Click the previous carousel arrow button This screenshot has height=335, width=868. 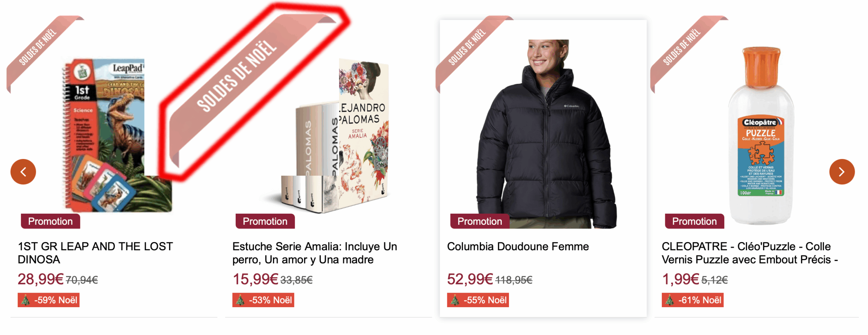point(23,172)
